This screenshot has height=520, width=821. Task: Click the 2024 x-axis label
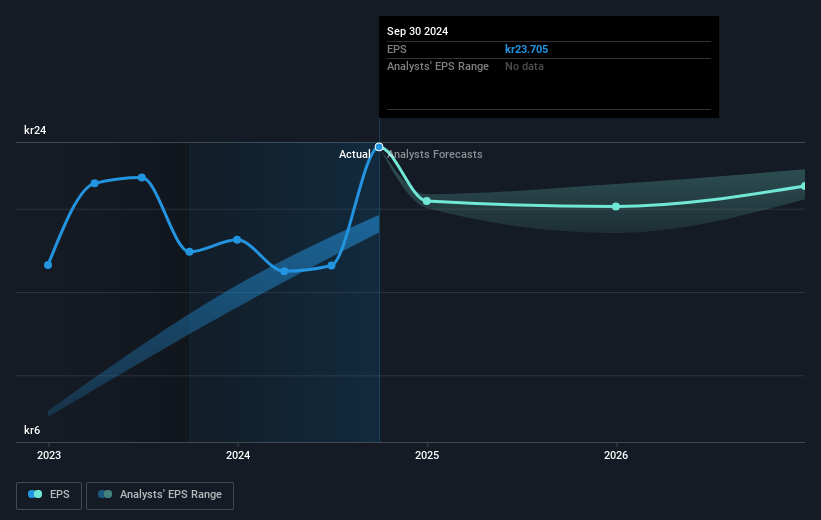pyautogui.click(x=238, y=456)
